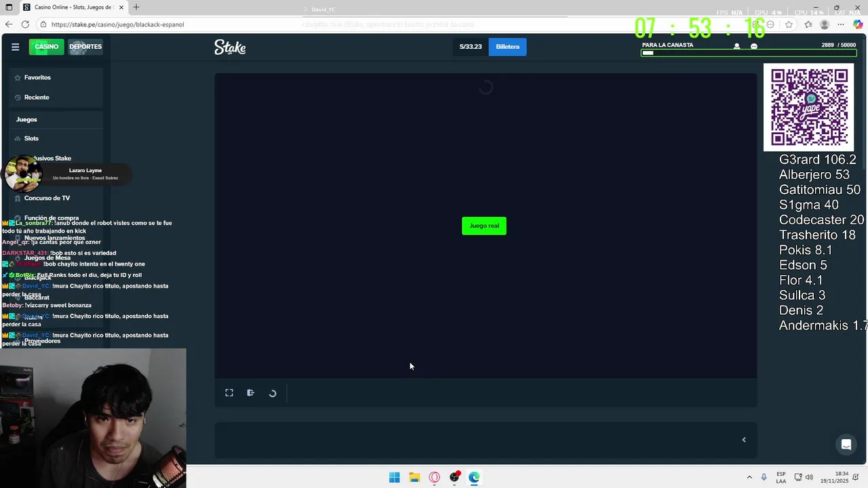Go back in the browser
This screenshot has width=868, height=488.
(8, 24)
